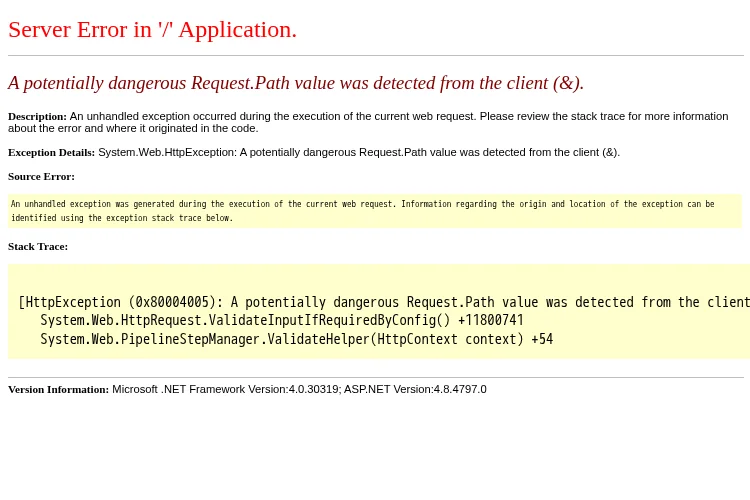Click the unhandled exception description paragraph
Viewport: 750px width, 500px height.
point(368,122)
